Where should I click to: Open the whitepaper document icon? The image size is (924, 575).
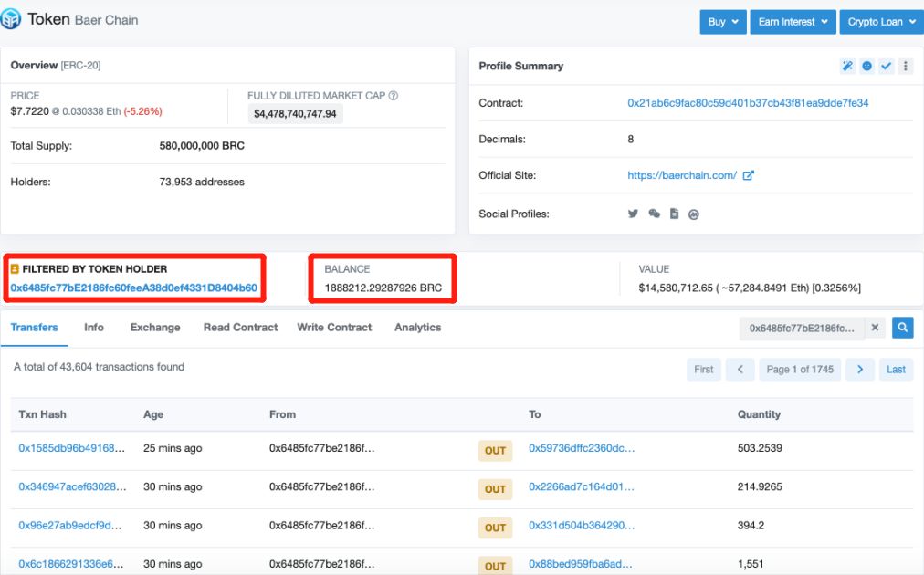[x=674, y=214]
